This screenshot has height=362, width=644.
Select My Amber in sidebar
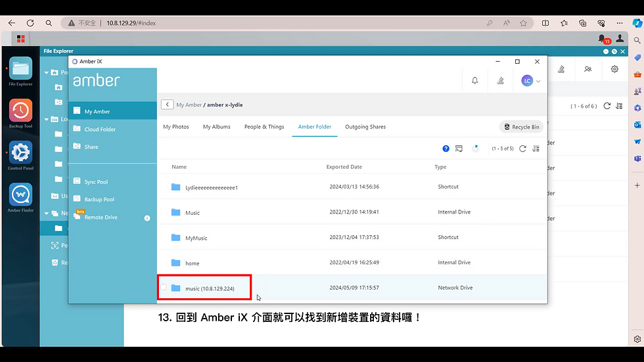(x=112, y=111)
